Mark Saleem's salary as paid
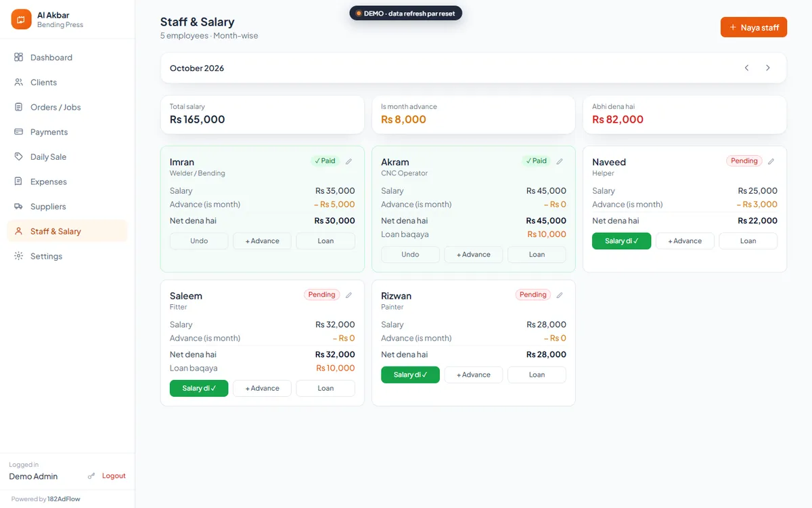Image resolution: width=812 pixels, height=508 pixels. 199,388
